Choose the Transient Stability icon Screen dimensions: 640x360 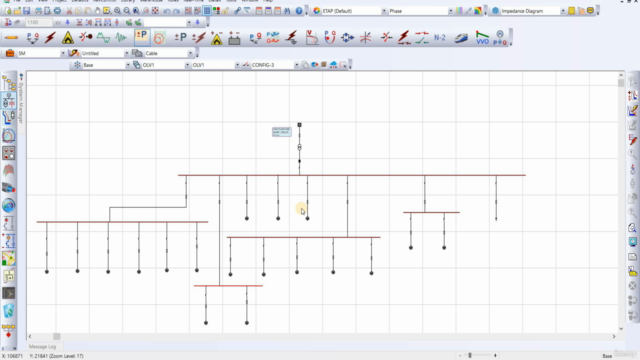point(121,38)
